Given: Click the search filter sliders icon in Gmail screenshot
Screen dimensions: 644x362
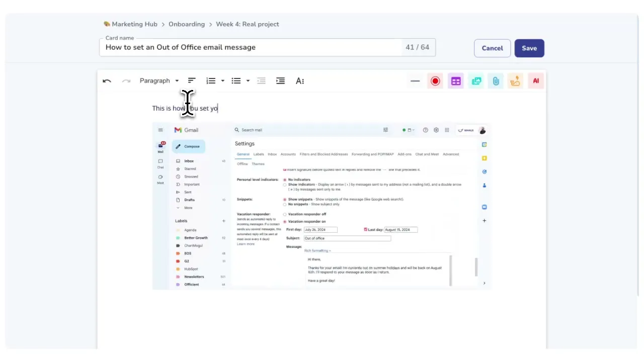Looking at the screenshot, I should [386, 130].
